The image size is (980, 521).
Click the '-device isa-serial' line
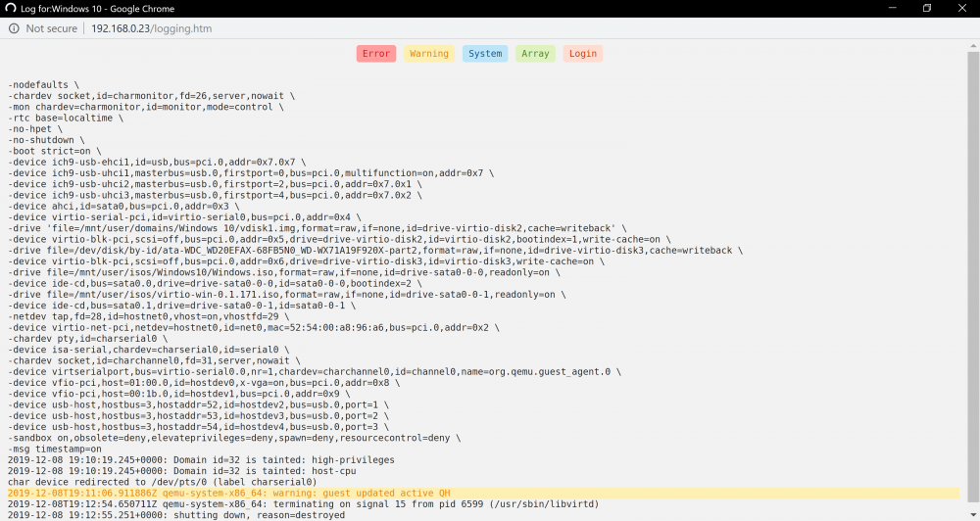click(x=148, y=350)
